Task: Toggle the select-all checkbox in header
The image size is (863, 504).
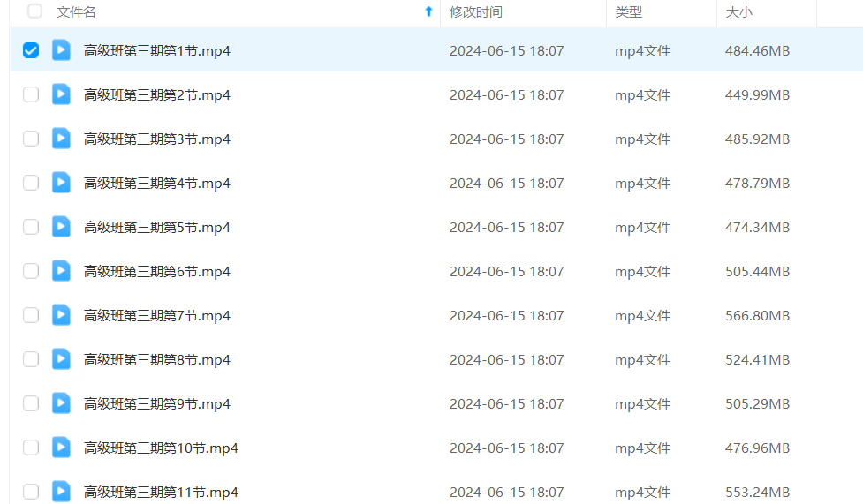Action: pos(34,11)
